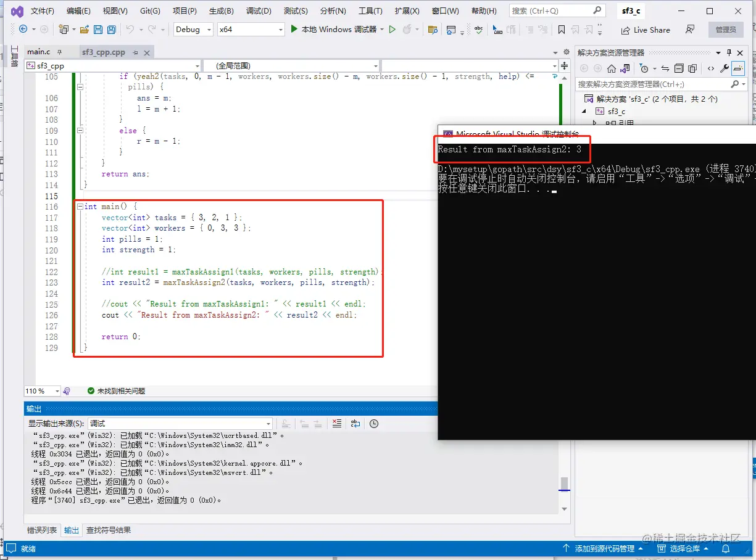Click the Sync with Active Document icon
The image size is (756, 560).
pos(665,68)
